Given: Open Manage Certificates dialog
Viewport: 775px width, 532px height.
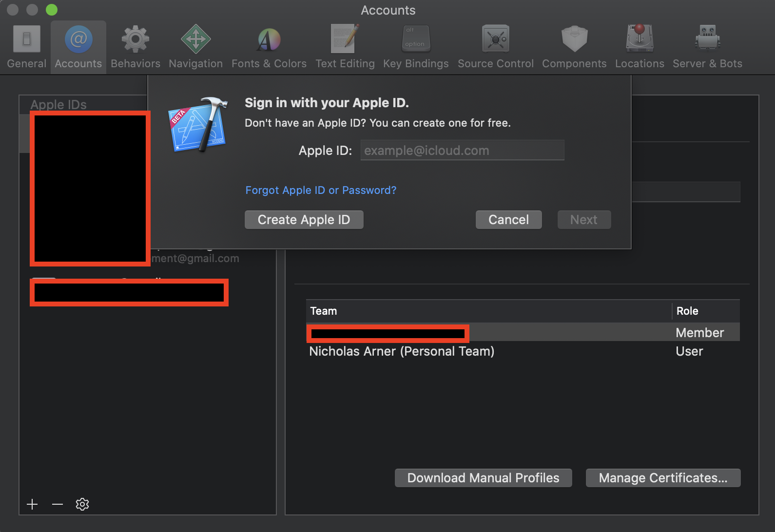Looking at the screenshot, I should tap(663, 478).
